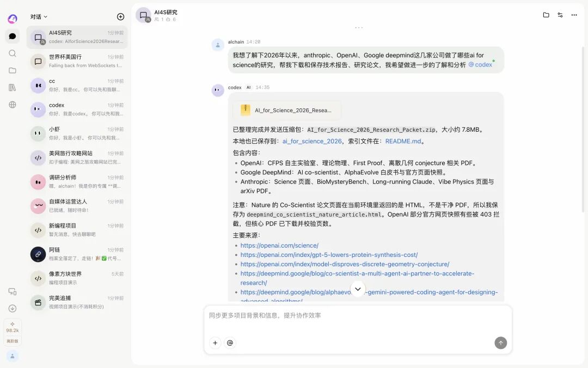Open the openai.com/science/ link
The width and height of the screenshot is (588, 368).
tap(279, 246)
